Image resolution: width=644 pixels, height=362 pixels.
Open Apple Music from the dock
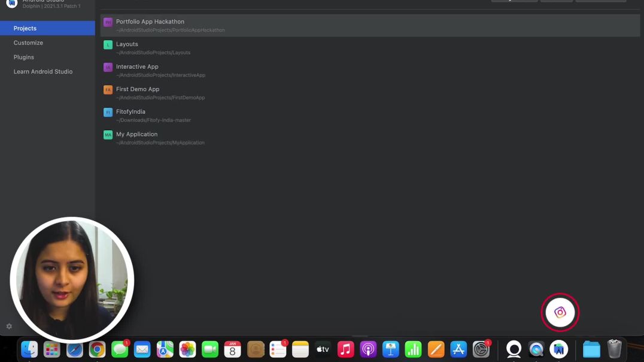345,349
